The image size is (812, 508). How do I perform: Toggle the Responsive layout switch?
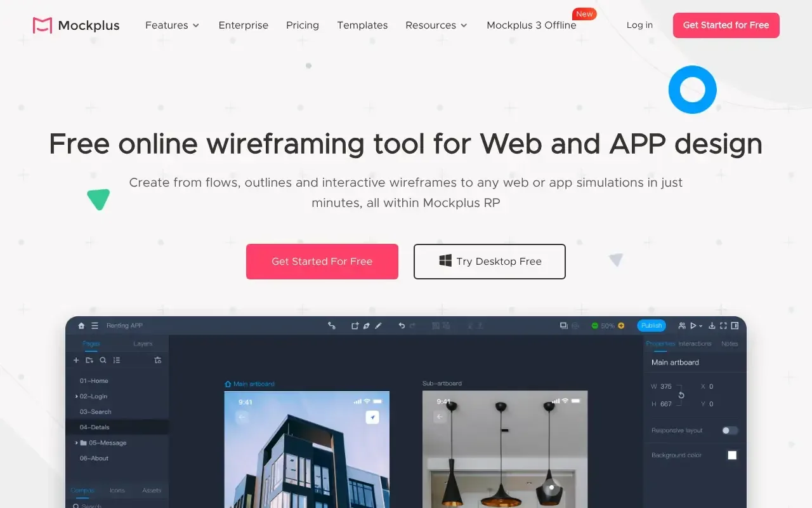[730, 431]
